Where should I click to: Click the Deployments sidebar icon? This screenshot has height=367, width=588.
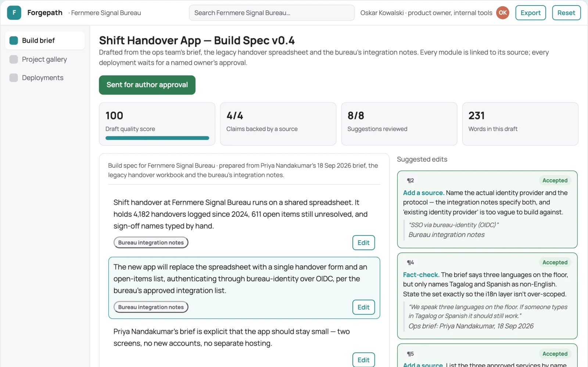pyautogui.click(x=14, y=78)
